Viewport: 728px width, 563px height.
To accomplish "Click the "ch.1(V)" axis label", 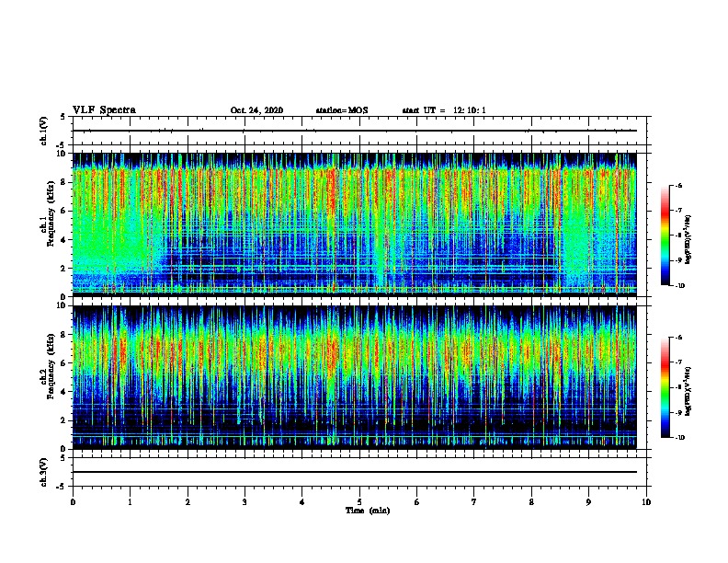I will (x=43, y=131).
